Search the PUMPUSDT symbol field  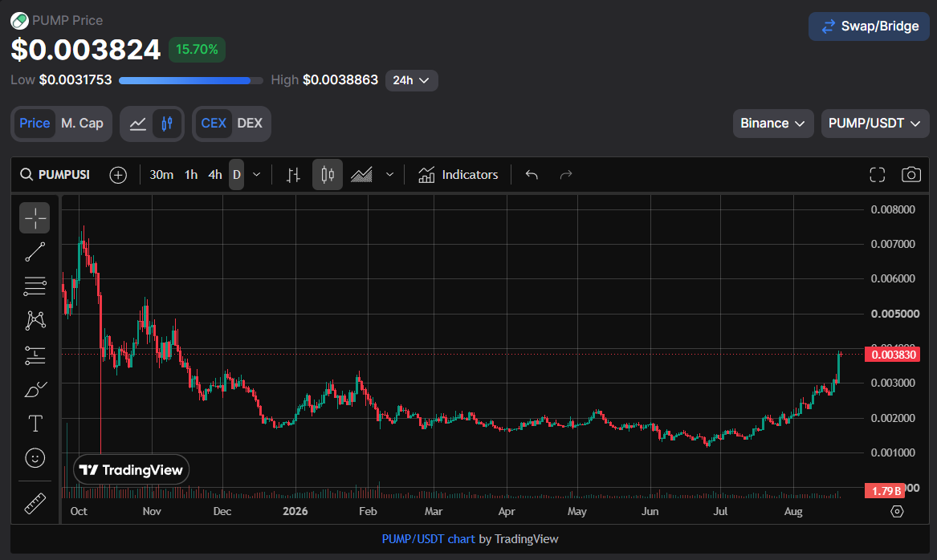55,175
